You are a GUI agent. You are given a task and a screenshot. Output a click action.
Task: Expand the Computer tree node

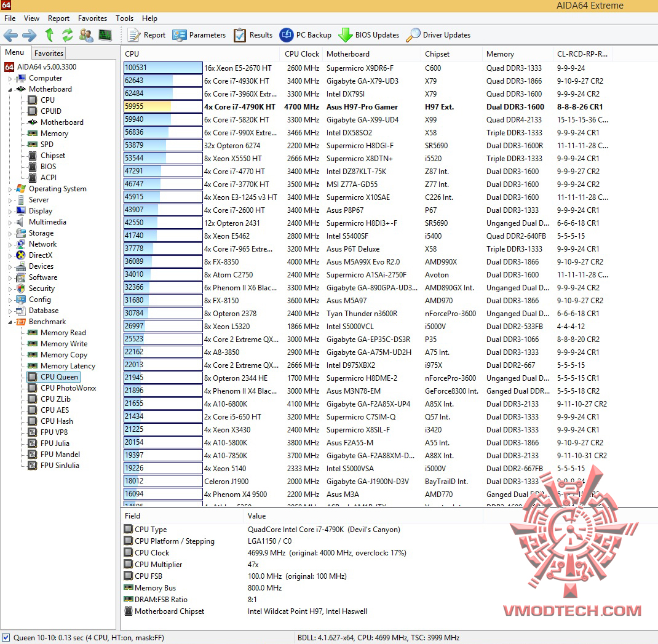pos(10,79)
